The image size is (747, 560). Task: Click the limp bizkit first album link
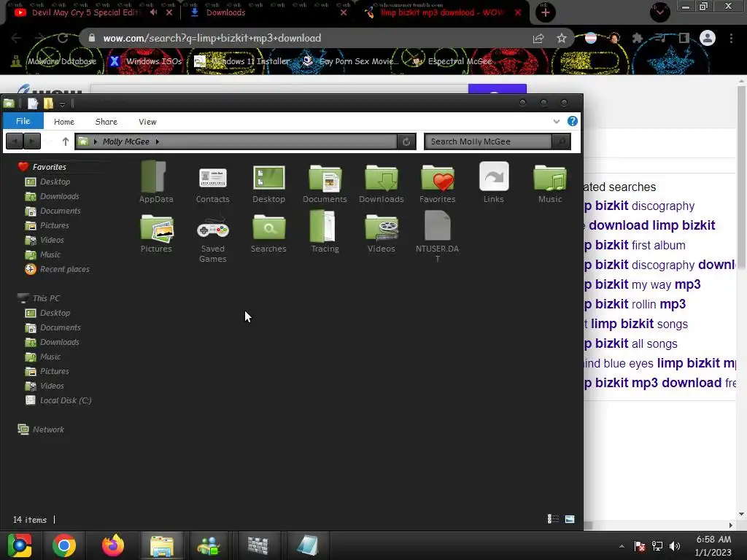click(x=635, y=245)
